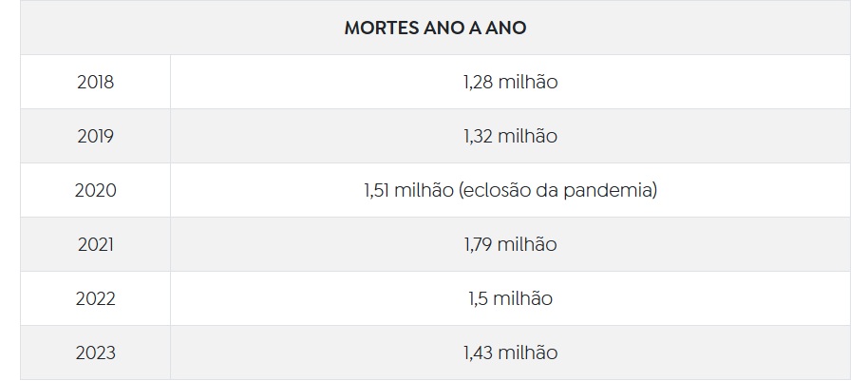This screenshot has width=868, height=381.
Task: Click the 1,28 milhão value
Action: pos(510,82)
